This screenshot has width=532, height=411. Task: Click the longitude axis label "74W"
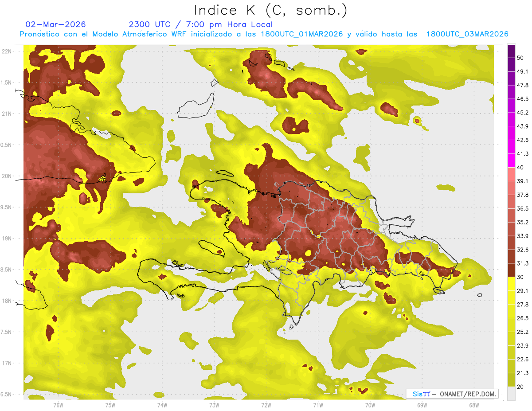click(x=162, y=405)
